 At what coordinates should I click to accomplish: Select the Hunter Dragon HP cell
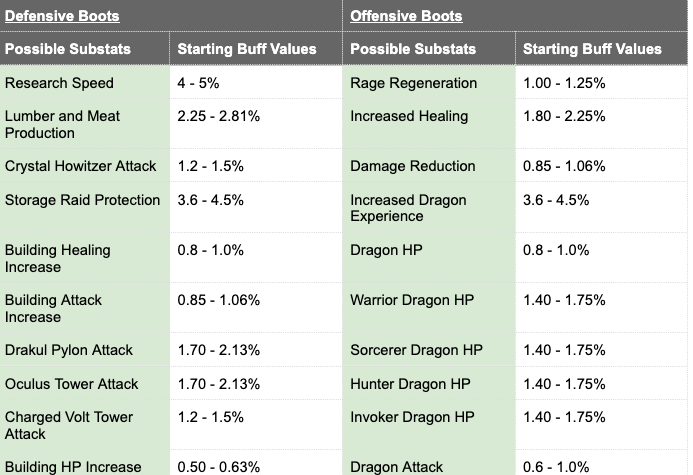429,383
